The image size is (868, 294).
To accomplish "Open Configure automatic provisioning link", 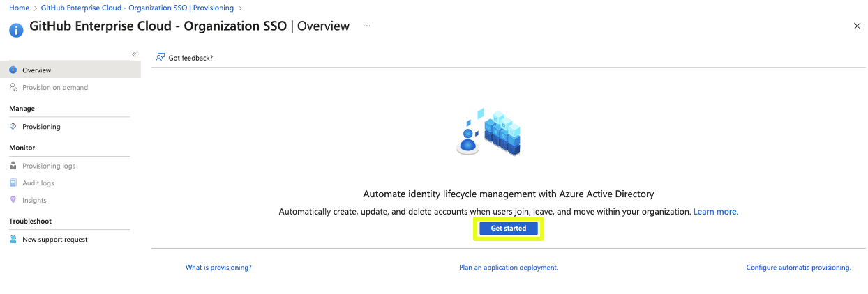I will pyautogui.click(x=798, y=268).
